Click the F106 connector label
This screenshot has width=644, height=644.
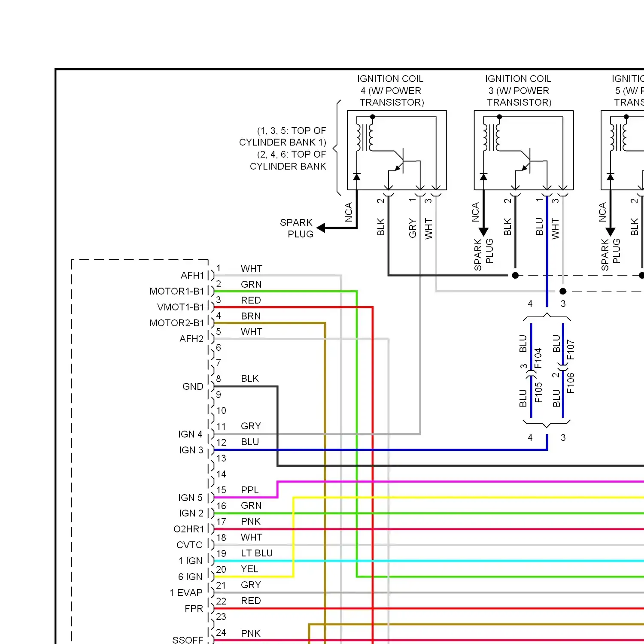click(571, 383)
